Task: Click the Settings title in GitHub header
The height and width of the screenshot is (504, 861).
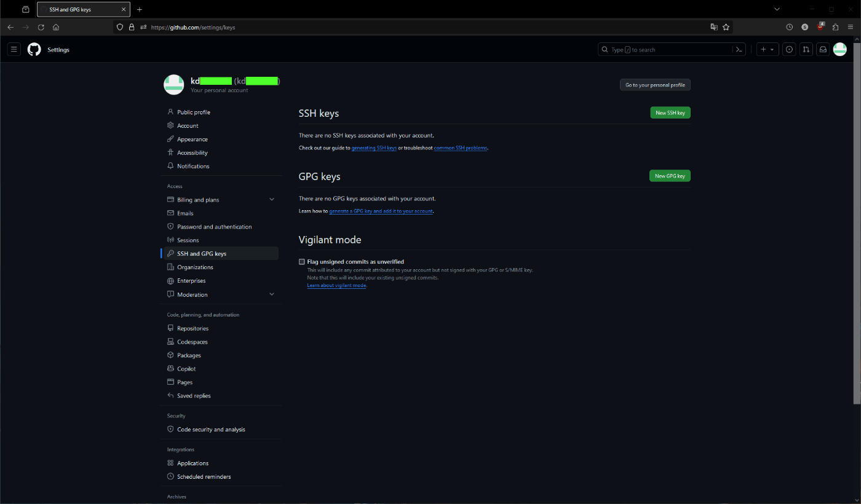Action: (x=58, y=50)
